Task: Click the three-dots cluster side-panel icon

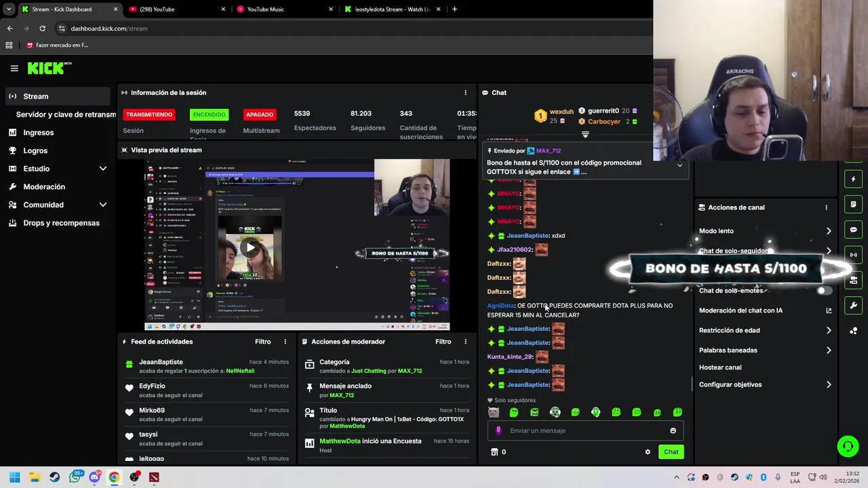Action: (x=853, y=331)
